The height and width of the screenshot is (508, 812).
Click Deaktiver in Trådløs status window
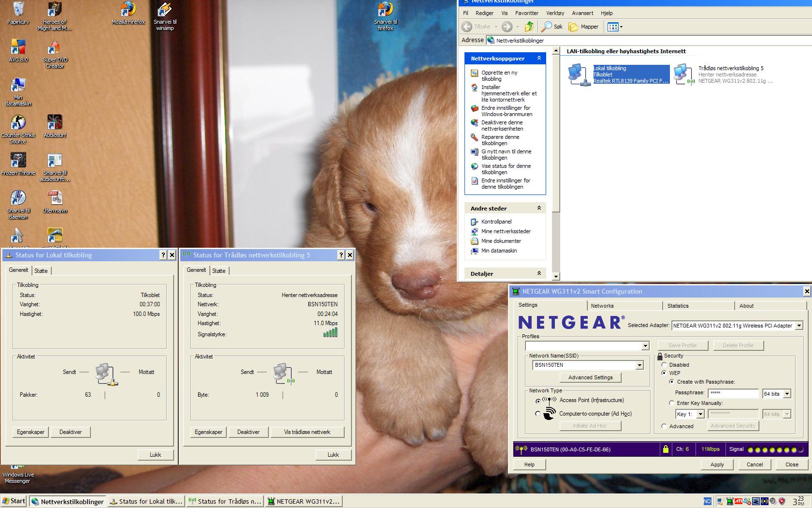248,432
